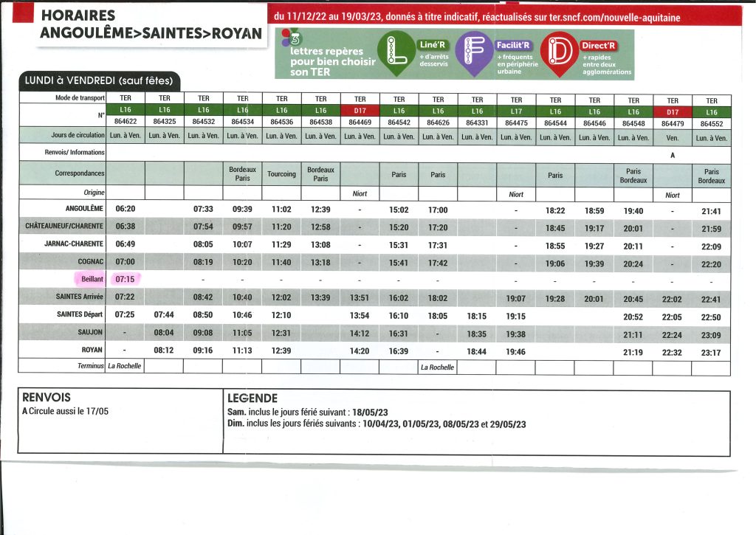Click La Rochelle terminus for train 864622
The width and height of the screenshot is (756, 535).
point(124,366)
